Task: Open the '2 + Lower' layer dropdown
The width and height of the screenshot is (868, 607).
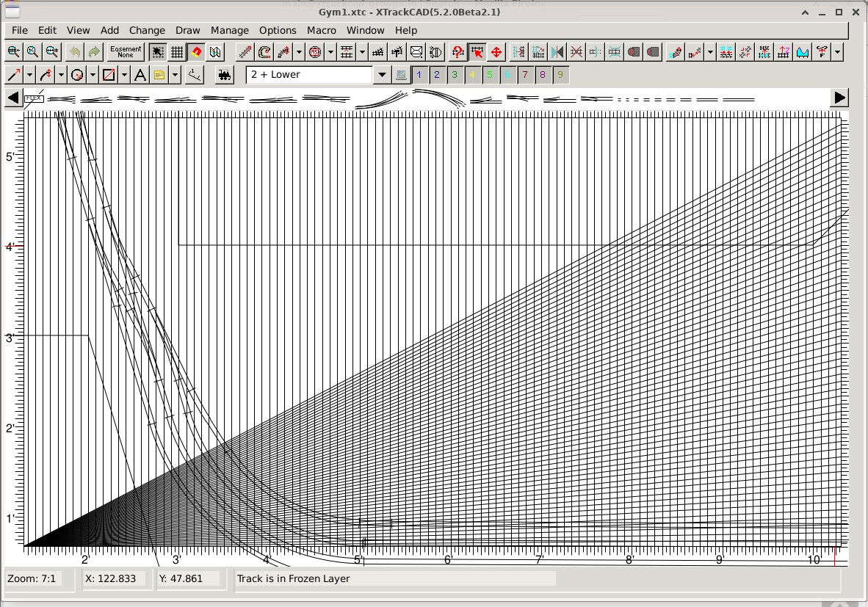Action: point(382,75)
